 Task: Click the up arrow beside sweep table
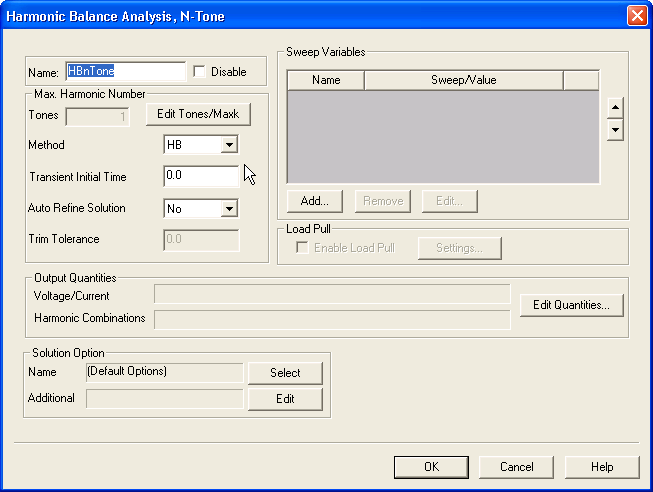tap(616, 108)
